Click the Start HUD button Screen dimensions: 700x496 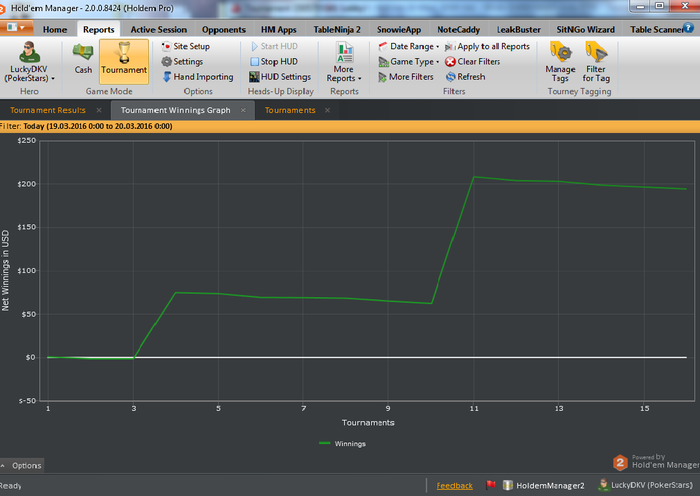274,46
